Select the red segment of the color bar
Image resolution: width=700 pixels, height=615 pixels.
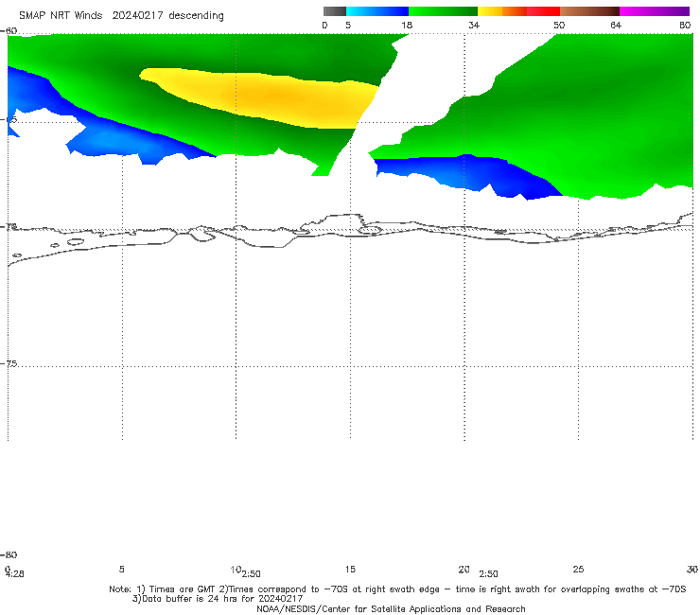click(543, 11)
